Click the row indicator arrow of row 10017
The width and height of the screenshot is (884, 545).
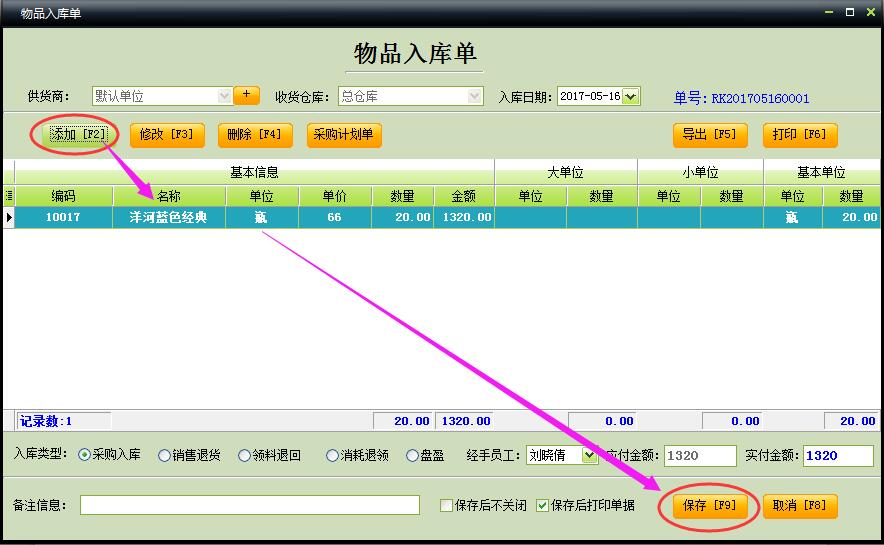pos(8,217)
